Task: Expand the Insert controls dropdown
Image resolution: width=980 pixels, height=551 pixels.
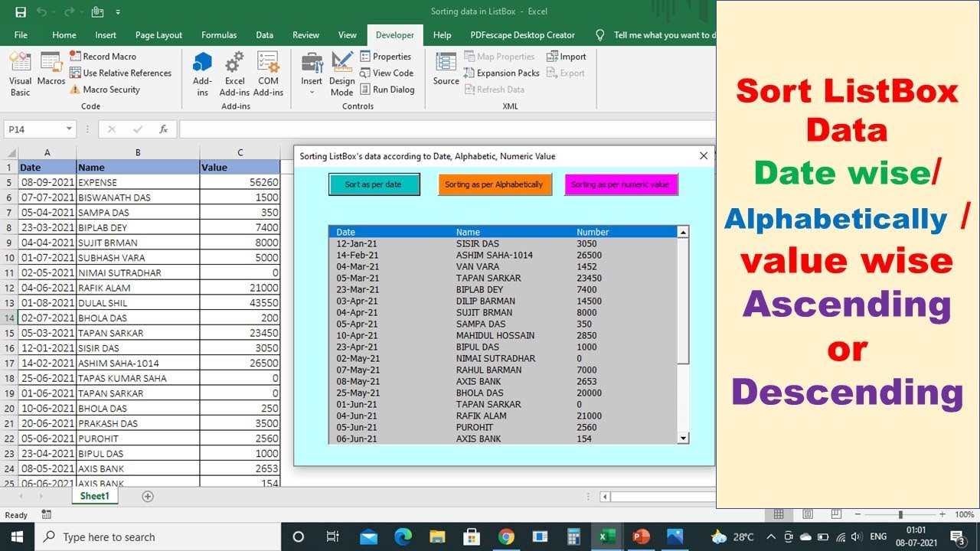Action: [x=312, y=93]
